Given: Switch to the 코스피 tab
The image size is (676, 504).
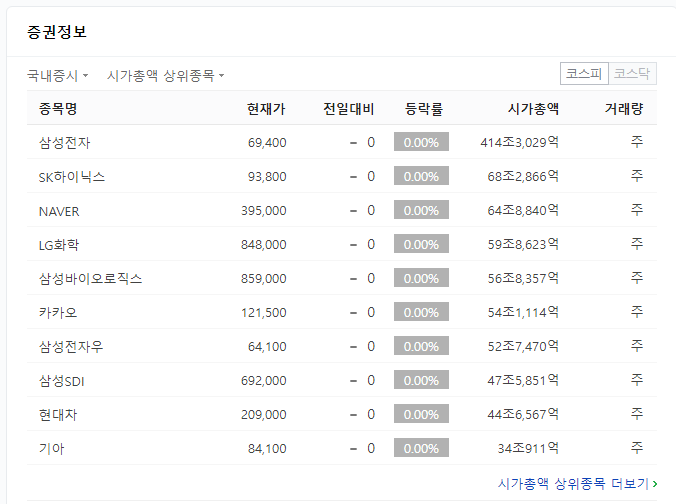Looking at the screenshot, I should coord(584,73).
